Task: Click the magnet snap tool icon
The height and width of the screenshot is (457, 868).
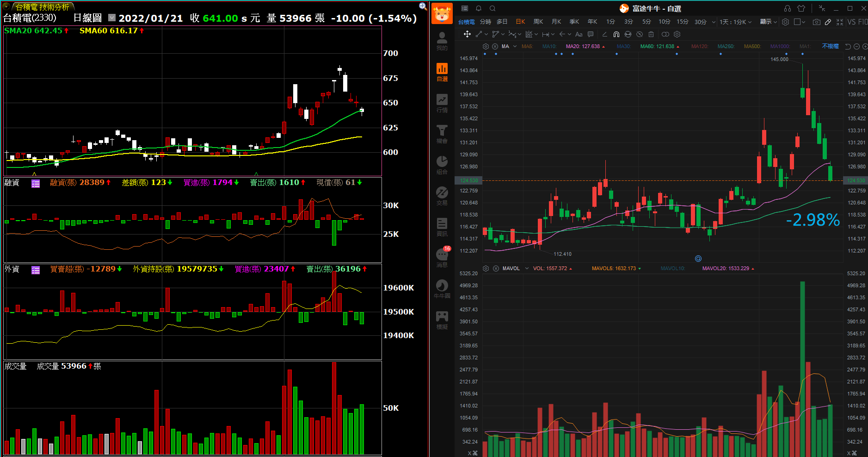Action: coord(616,34)
